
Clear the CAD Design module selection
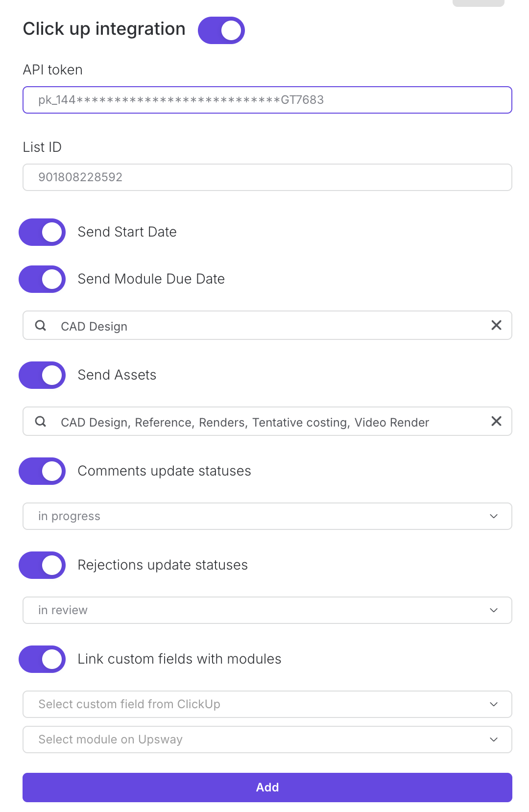coord(496,325)
